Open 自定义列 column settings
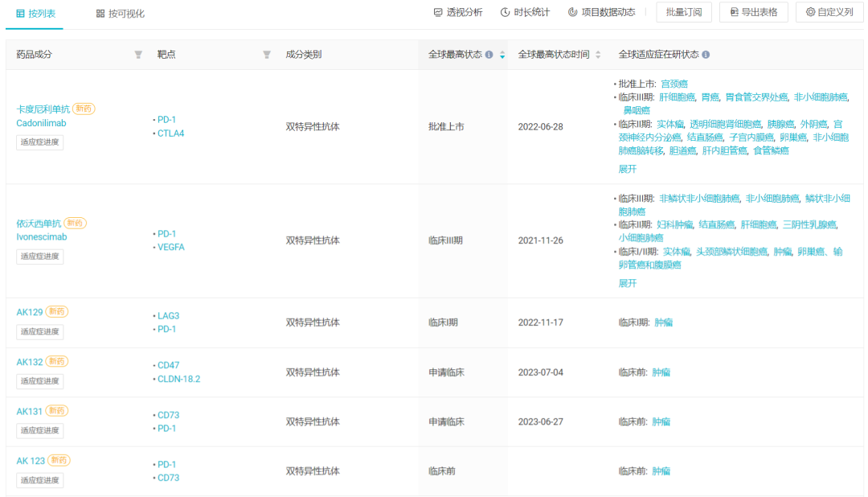This screenshot has width=868, height=497. pyautogui.click(x=829, y=12)
